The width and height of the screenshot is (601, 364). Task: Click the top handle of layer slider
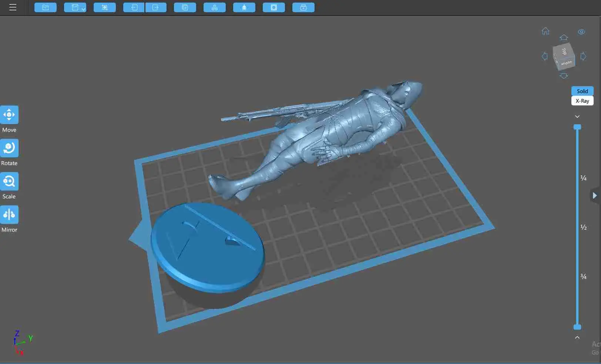(x=577, y=127)
